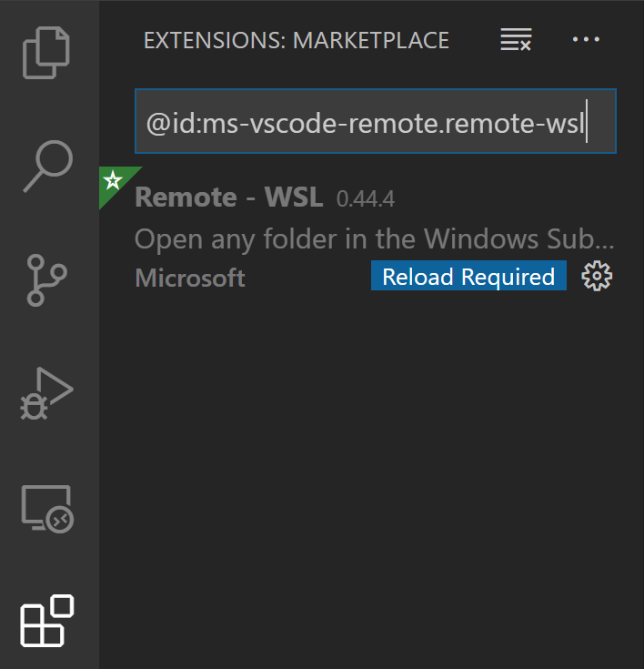Click the Microsoft publisher name
This screenshot has height=669, width=644.
(x=190, y=278)
